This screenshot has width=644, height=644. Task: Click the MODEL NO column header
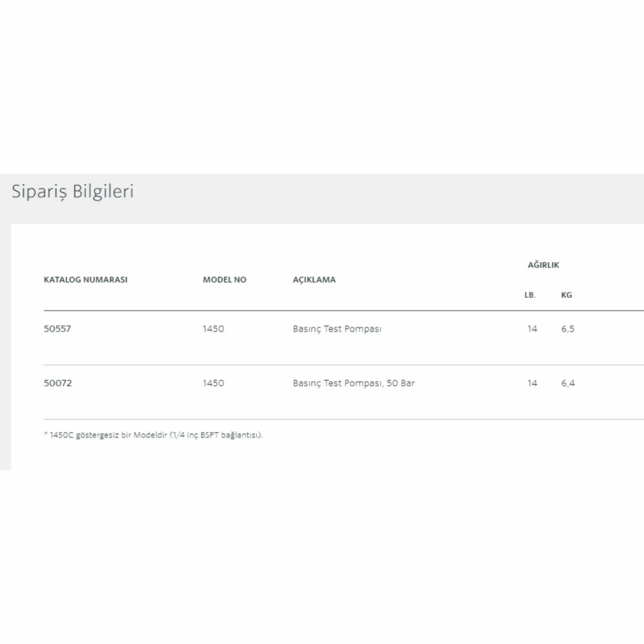pos(224,280)
